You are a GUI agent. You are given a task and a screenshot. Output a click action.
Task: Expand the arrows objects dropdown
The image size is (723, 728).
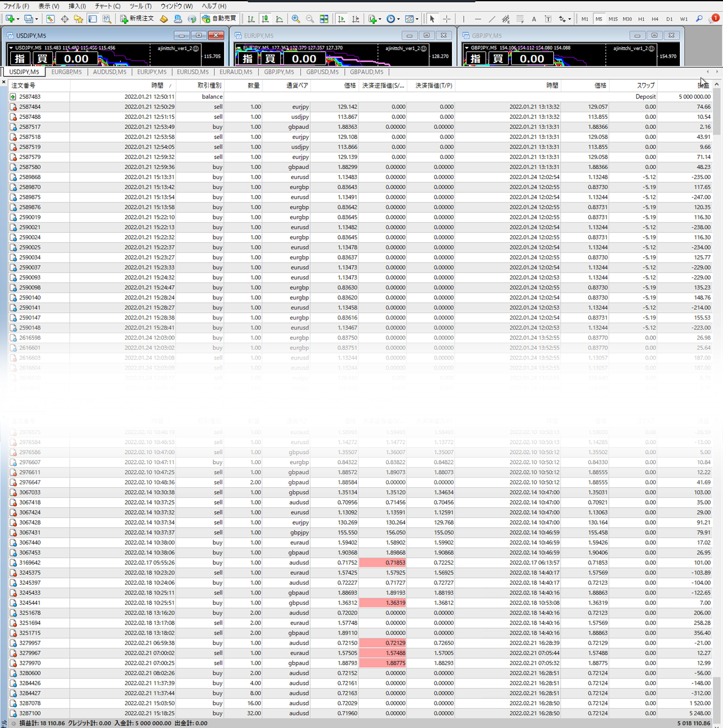pos(569,19)
